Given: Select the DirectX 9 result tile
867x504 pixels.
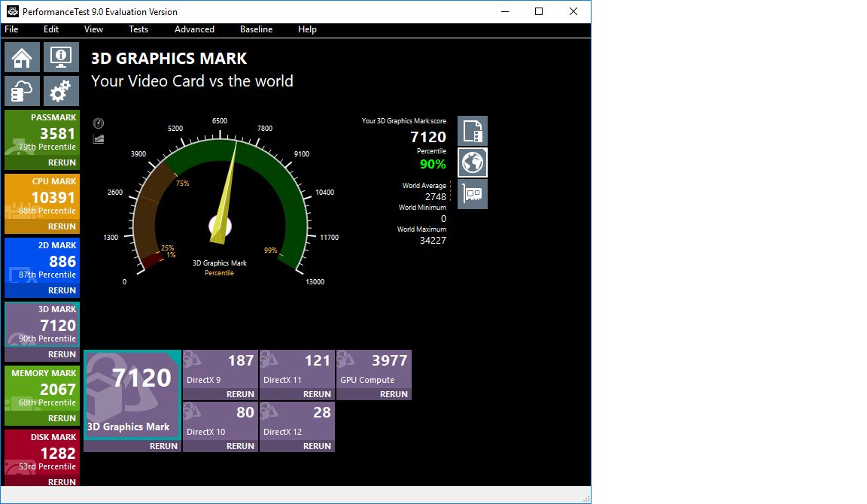Looking at the screenshot, I should click(220, 369).
